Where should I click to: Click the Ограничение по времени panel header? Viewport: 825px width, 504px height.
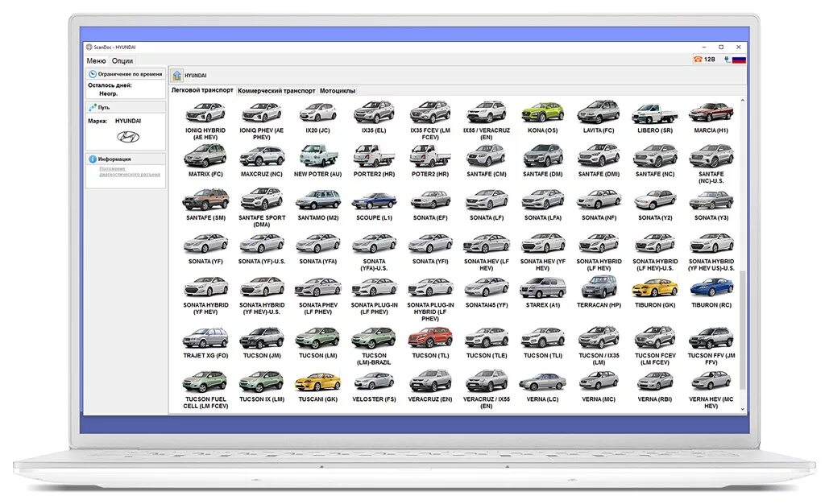pos(126,74)
